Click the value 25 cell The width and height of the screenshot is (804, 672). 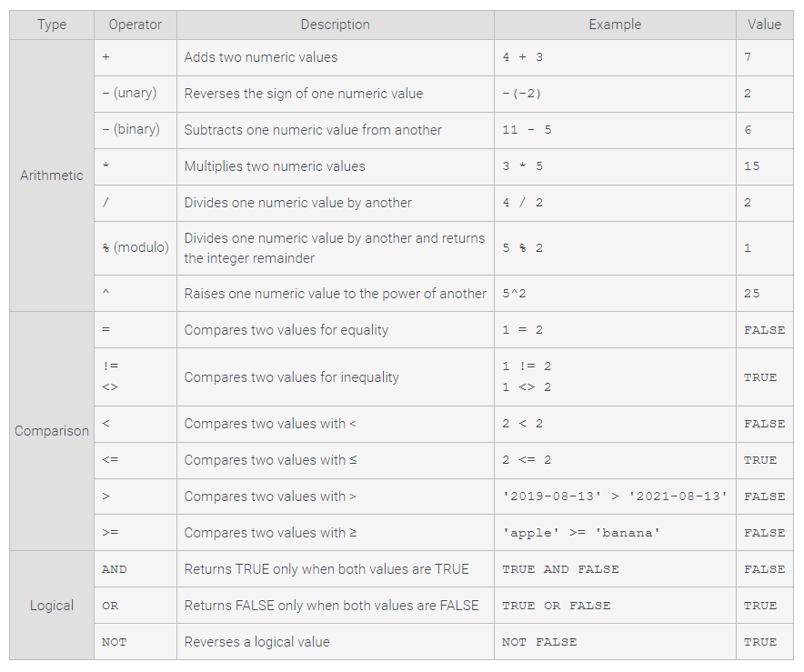click(751, 294)
